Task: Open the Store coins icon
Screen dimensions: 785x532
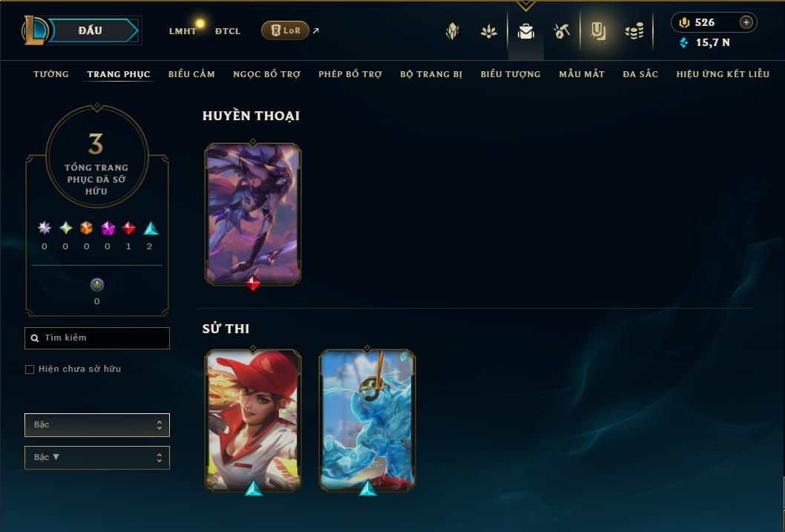Action: click(634, 32)
